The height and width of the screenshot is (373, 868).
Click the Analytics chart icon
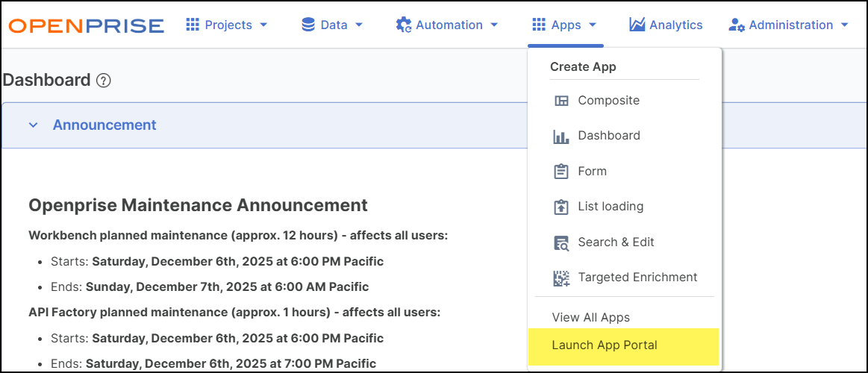click(x=637, y=25)
